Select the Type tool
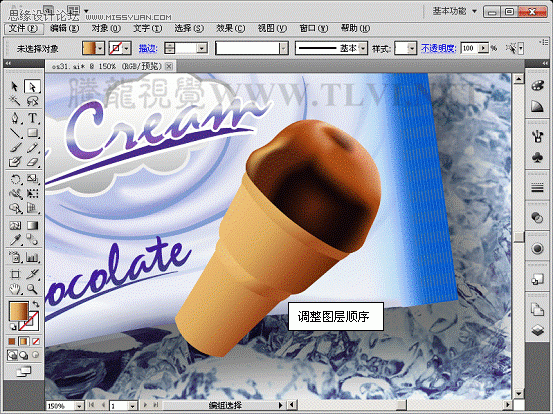 tap(32, 118)
